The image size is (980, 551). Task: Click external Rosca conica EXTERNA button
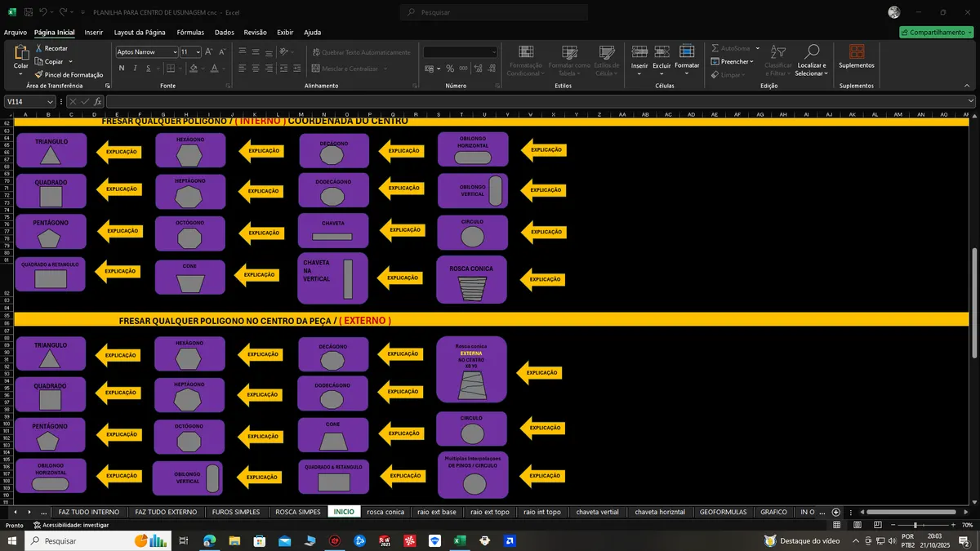[471, 369]
